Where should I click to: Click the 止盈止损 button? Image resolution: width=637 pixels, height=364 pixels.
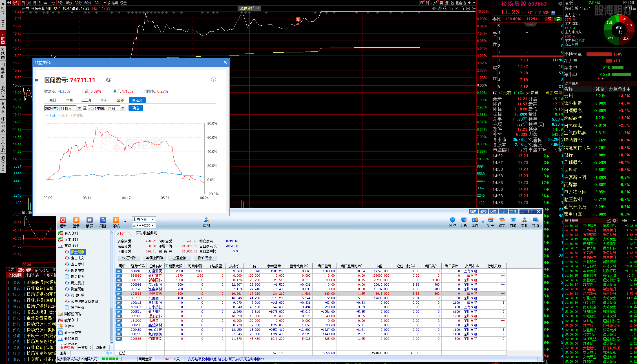point(180,258)
